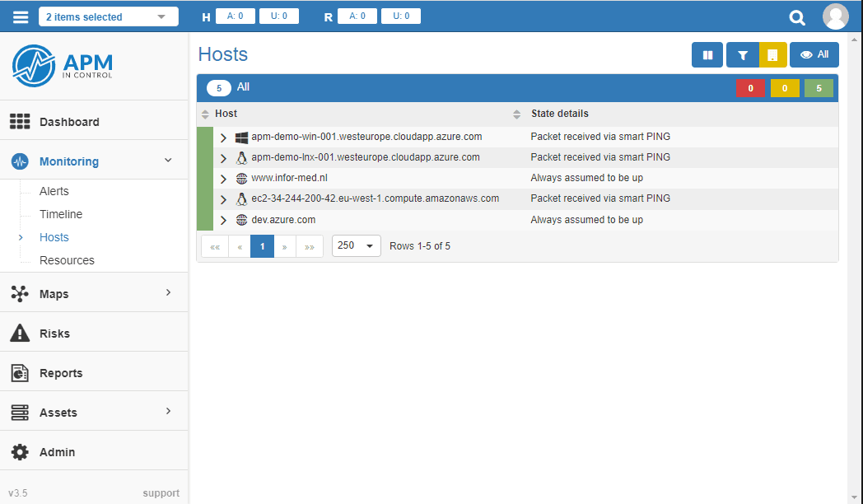Click the Hosts 'U: 0' counter badge
The image size is (863, 504).
(279, 16)
